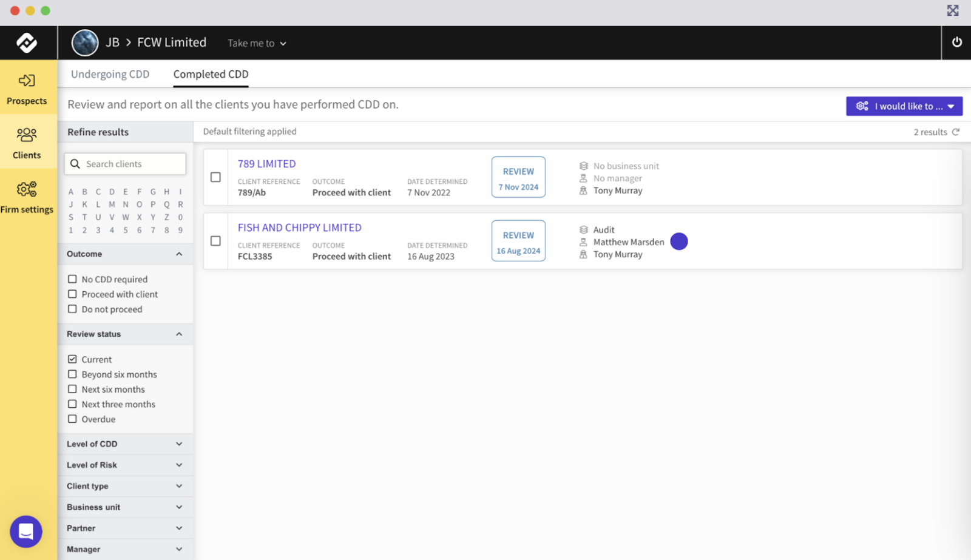Click the JB user avatar image
Image resolution: width=971 pixels, height=560 pixels.
coord(85,42)
